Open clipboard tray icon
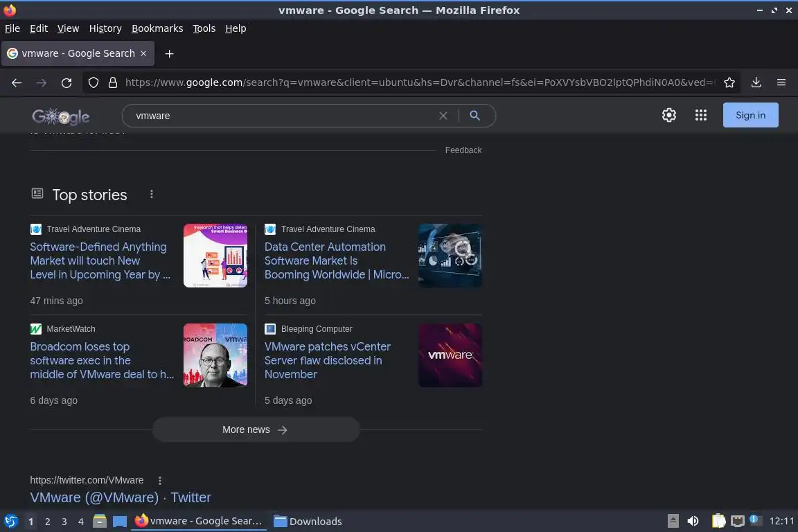798x532 pixels. tap(718, 521)
